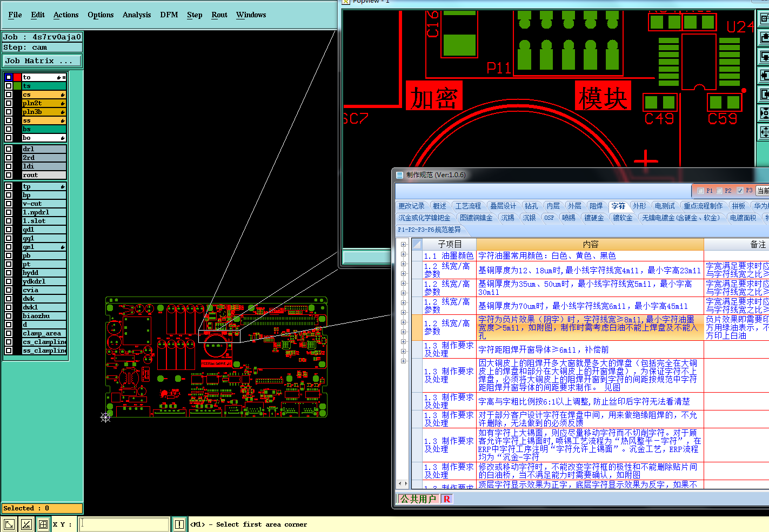Click the pan-up arrow icon in Popview

[x=764, y=37]
